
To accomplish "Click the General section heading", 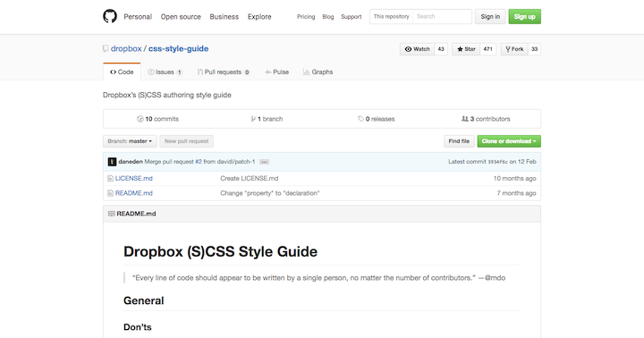I will pos(144,300).
